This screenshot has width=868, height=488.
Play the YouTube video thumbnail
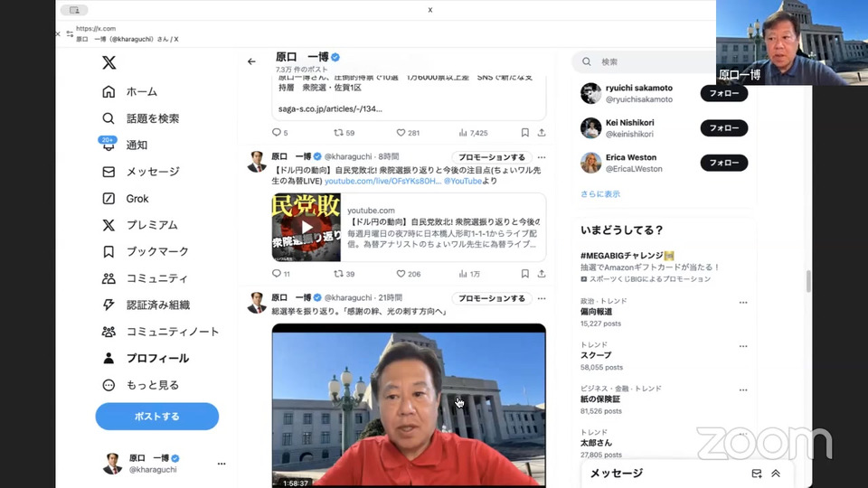[x=307, y=227]
